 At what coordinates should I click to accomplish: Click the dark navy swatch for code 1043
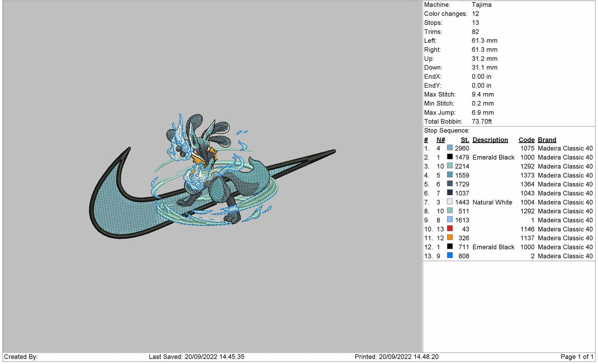(449, 193)
